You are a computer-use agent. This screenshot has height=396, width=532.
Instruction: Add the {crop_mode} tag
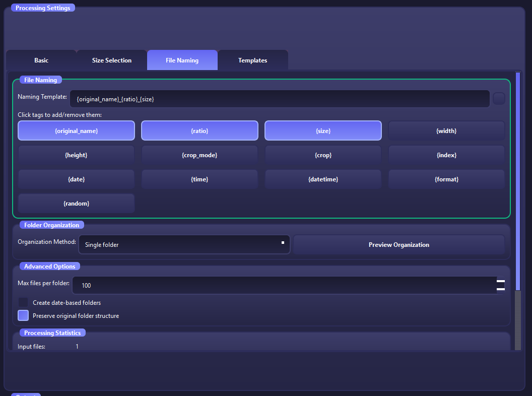pos(199,155)
